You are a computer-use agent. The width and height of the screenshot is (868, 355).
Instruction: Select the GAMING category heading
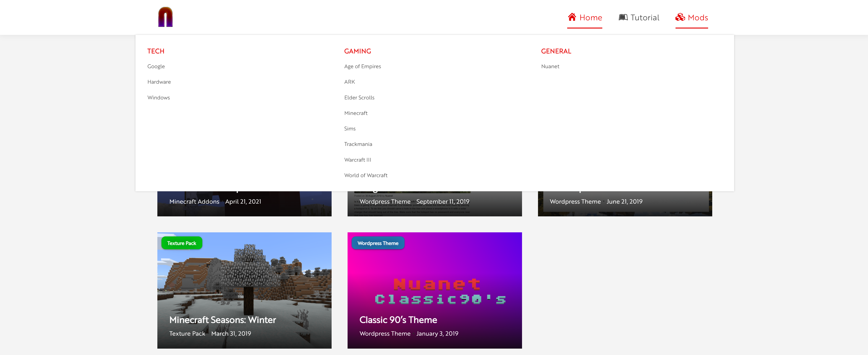[357, 51]
